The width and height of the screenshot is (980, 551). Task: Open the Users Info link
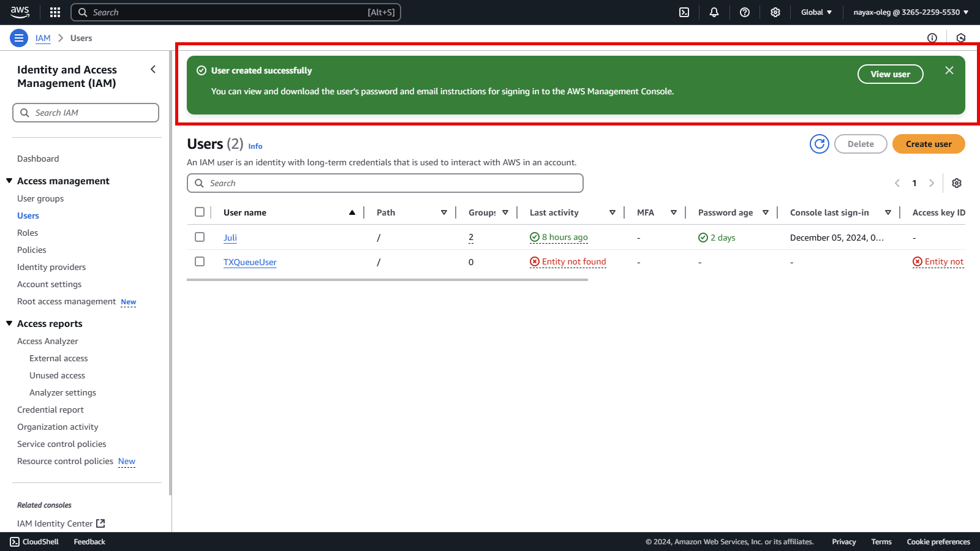(x=255, y=146)
